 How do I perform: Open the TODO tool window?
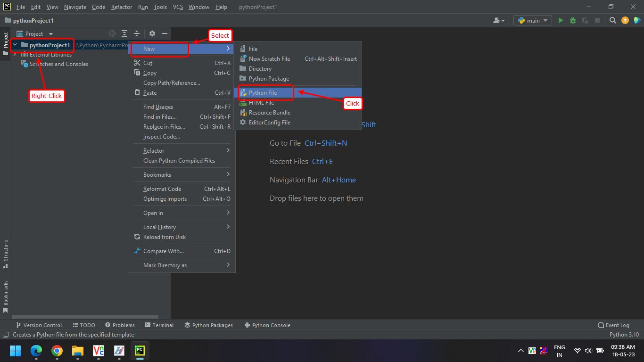point(84,325)
